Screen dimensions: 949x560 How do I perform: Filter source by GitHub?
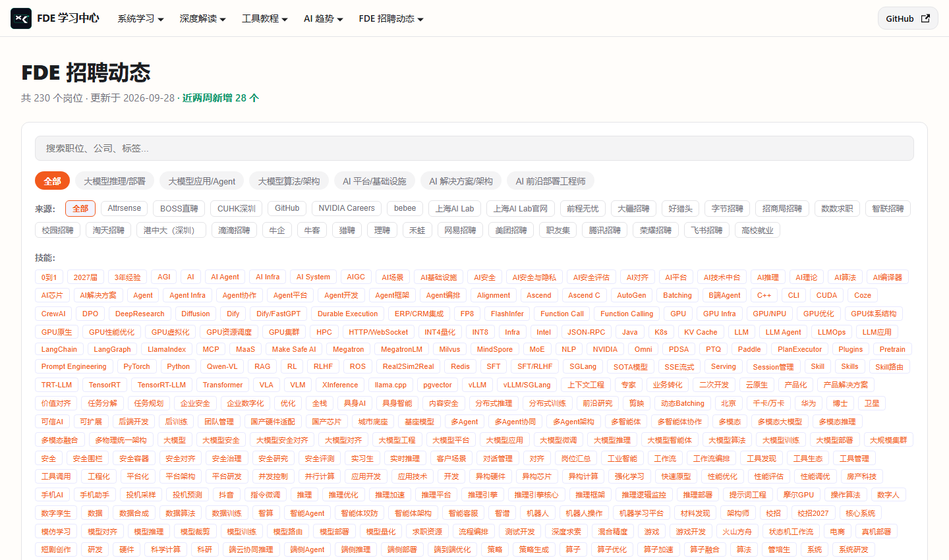[287, 208]
